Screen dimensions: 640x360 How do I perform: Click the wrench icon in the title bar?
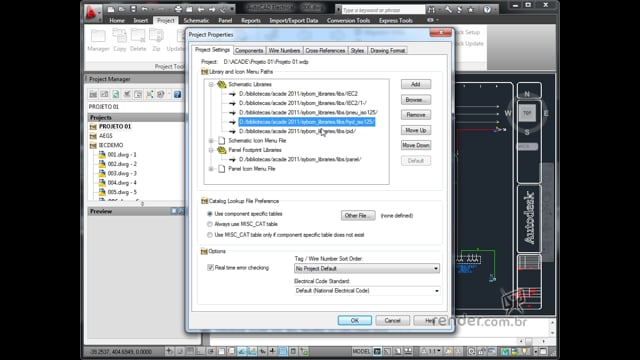click(449, 9)
